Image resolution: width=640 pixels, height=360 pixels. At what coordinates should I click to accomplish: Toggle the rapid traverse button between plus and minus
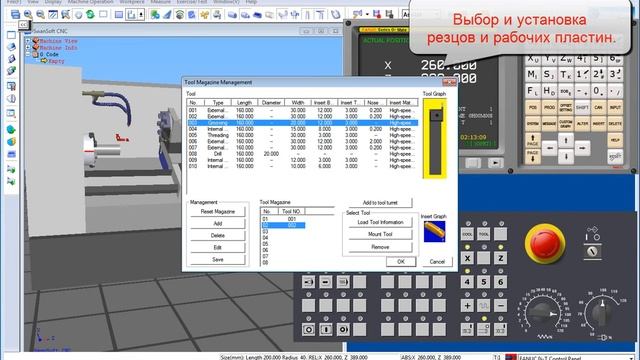tap(484, 305)
